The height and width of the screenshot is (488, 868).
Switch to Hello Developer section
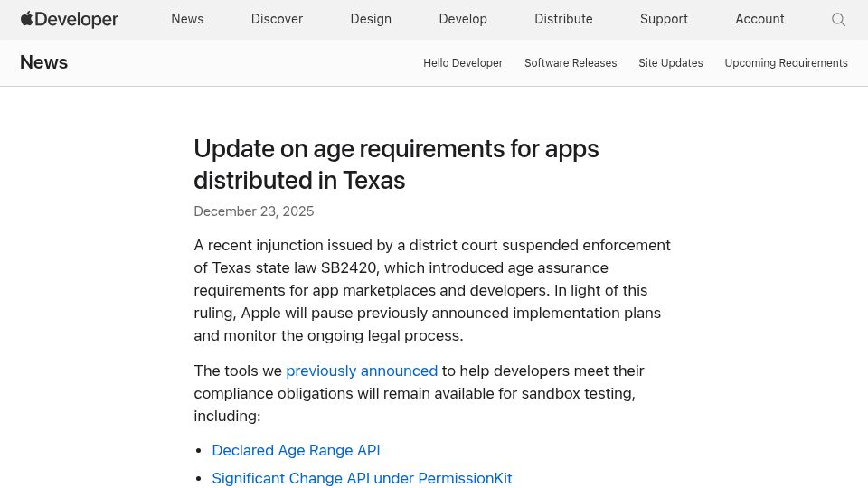[463, 63]
